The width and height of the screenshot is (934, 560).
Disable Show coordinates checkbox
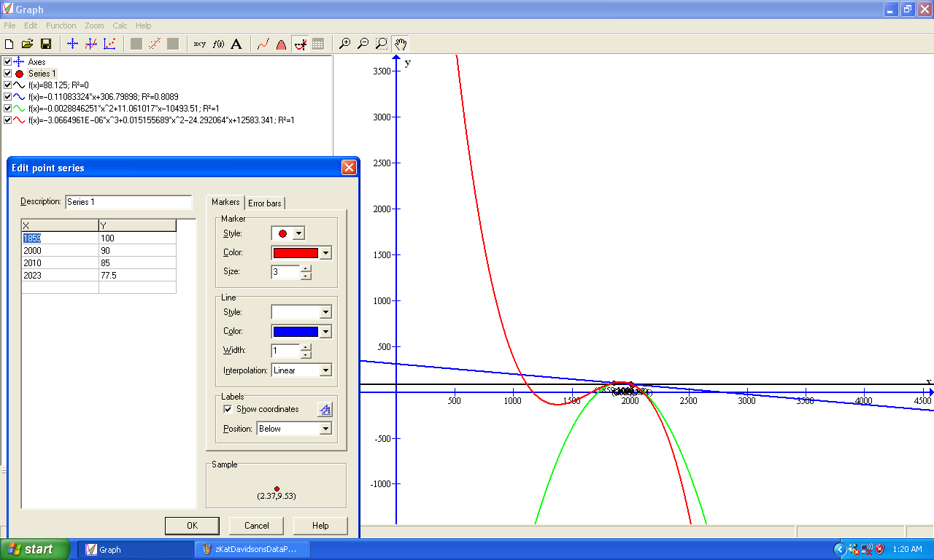pyautogui.click(x=228, y=409)
